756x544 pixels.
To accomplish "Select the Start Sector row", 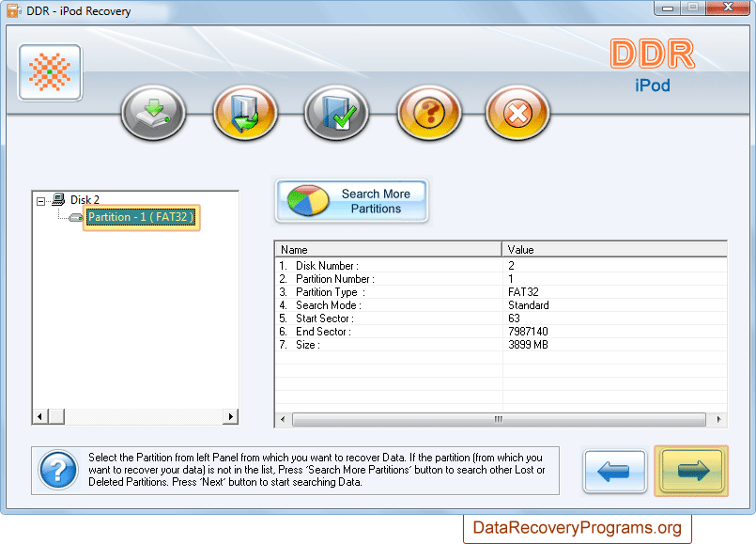I will pyautogui.click(x=501, y=319).
